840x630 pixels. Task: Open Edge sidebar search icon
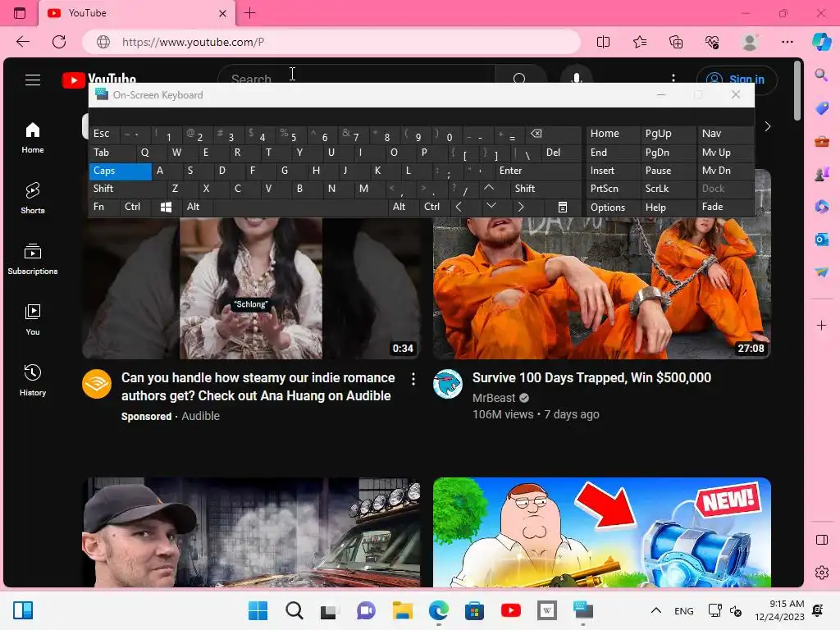(x=822, y=75)
